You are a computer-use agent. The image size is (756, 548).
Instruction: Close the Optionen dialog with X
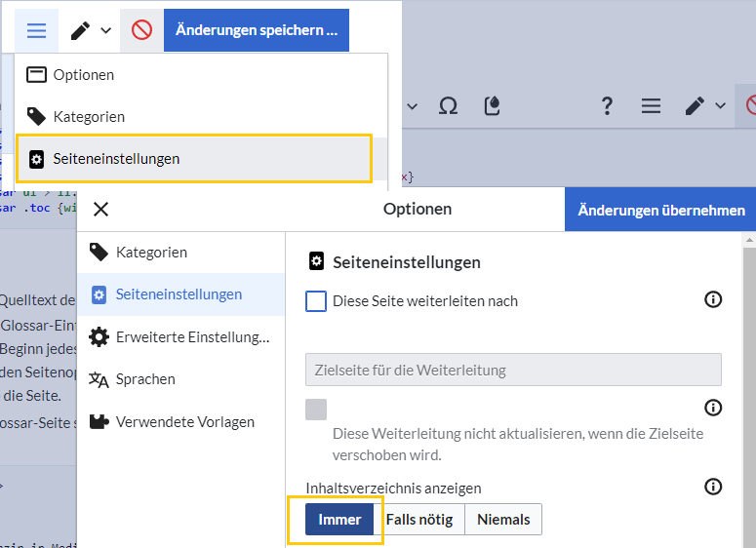(100, 210)
